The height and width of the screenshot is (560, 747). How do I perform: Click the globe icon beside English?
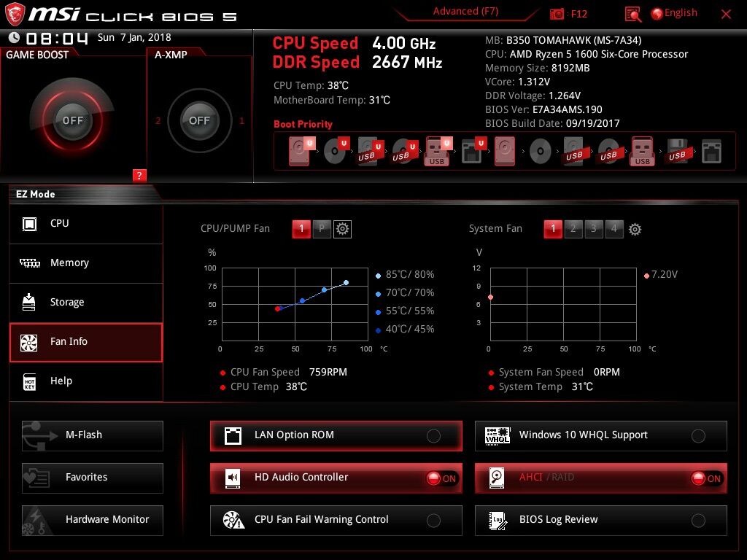(x=657, y=14)
